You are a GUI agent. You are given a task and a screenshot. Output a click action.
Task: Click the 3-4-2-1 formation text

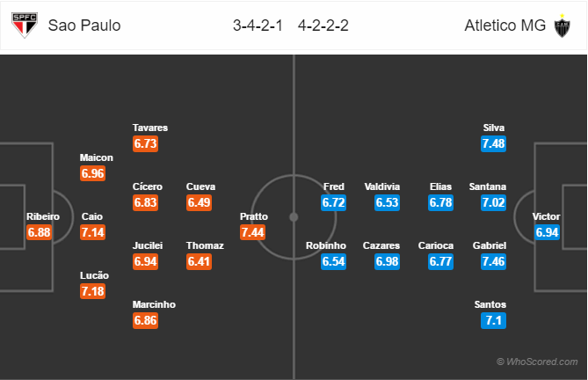tap(258, 26)
